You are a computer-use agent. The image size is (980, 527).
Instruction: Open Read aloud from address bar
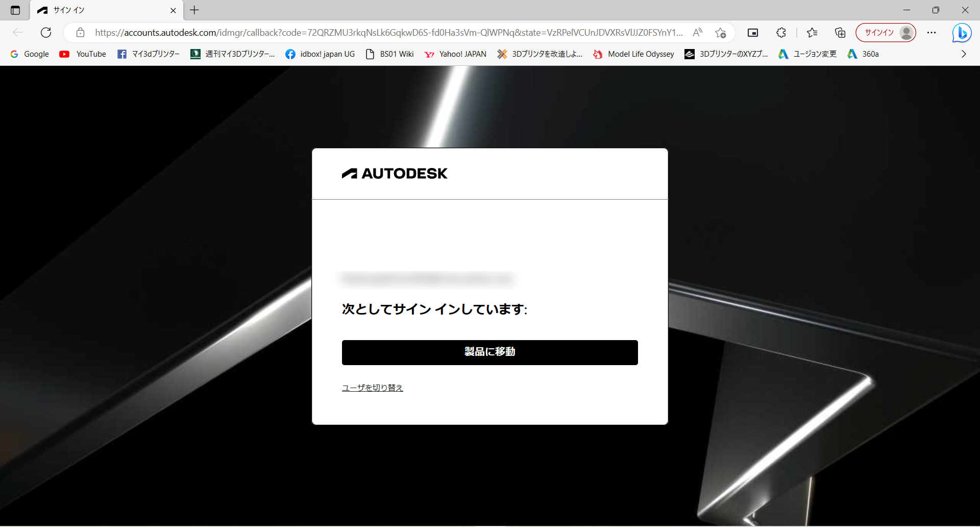[x=697, y=33]
